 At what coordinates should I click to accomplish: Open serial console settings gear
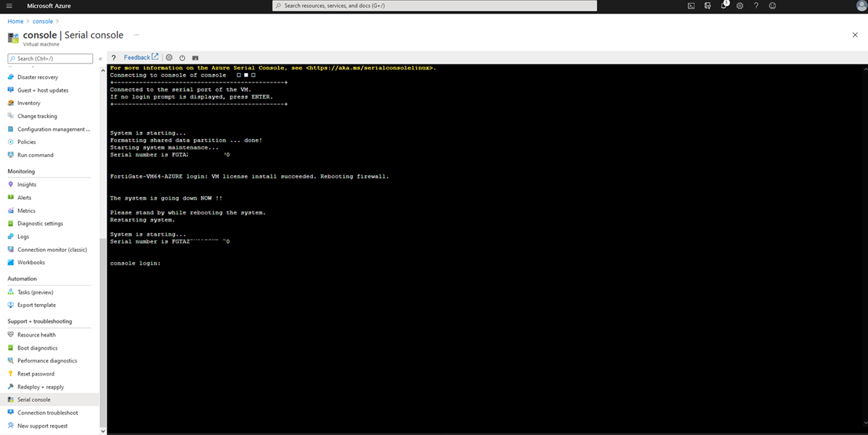coord(169,57)
